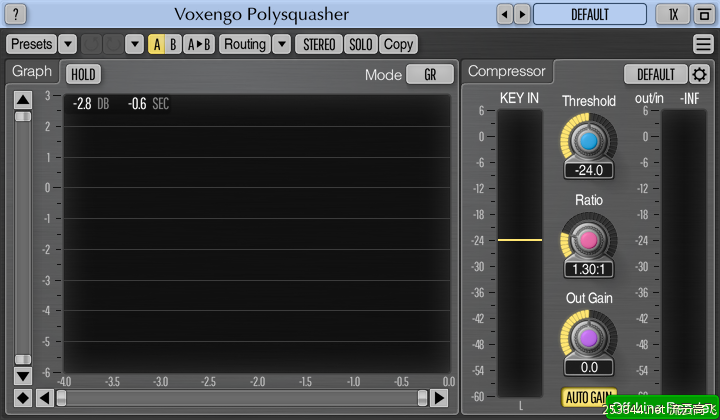Open the undo history dropdown
This screenshot has width=720, height=420.
pos(135,44)
